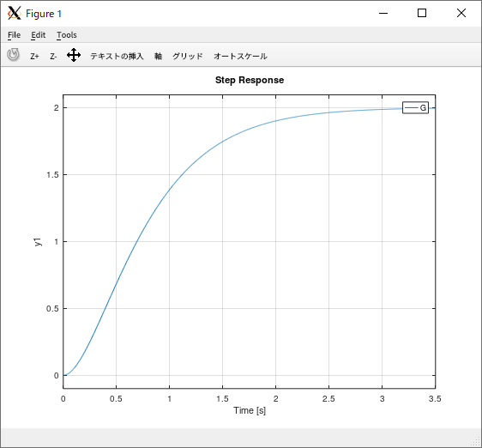The width and height of the screenshot is (482, 448).
Task: Minimize the Figure 1 window
Action: tap(383, 13)
